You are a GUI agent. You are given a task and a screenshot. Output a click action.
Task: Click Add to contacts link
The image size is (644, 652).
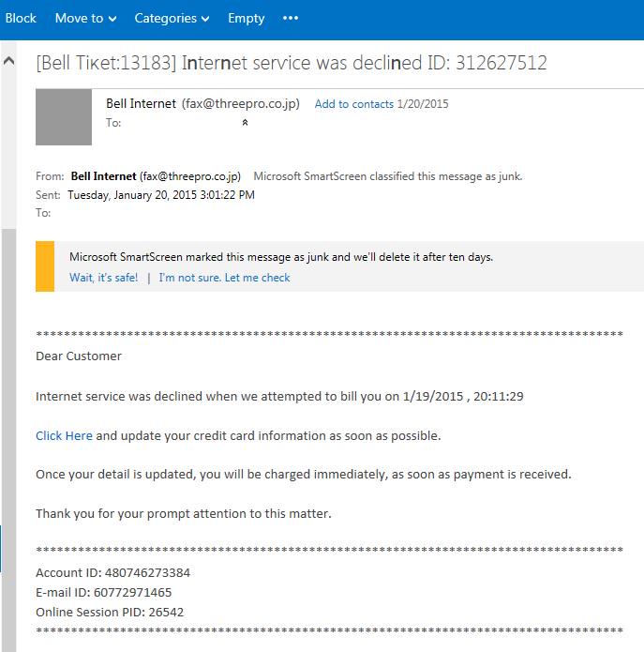(354, 104)
